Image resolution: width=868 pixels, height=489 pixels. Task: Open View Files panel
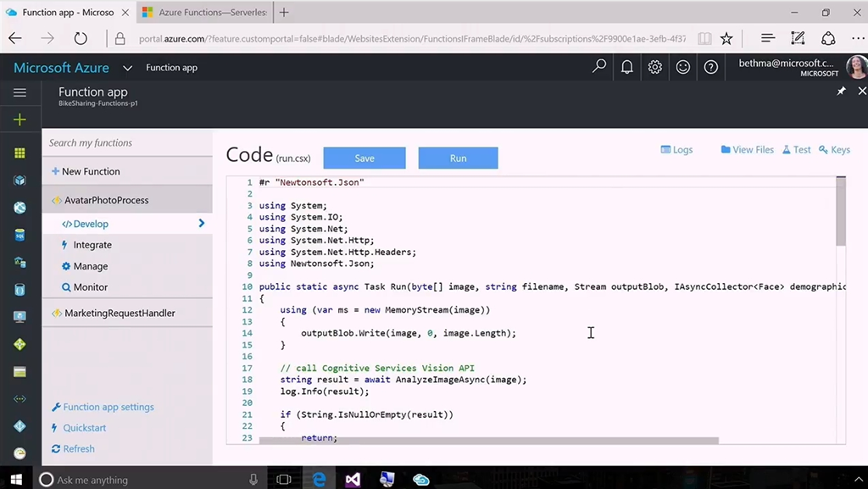(x=747, y=150)
